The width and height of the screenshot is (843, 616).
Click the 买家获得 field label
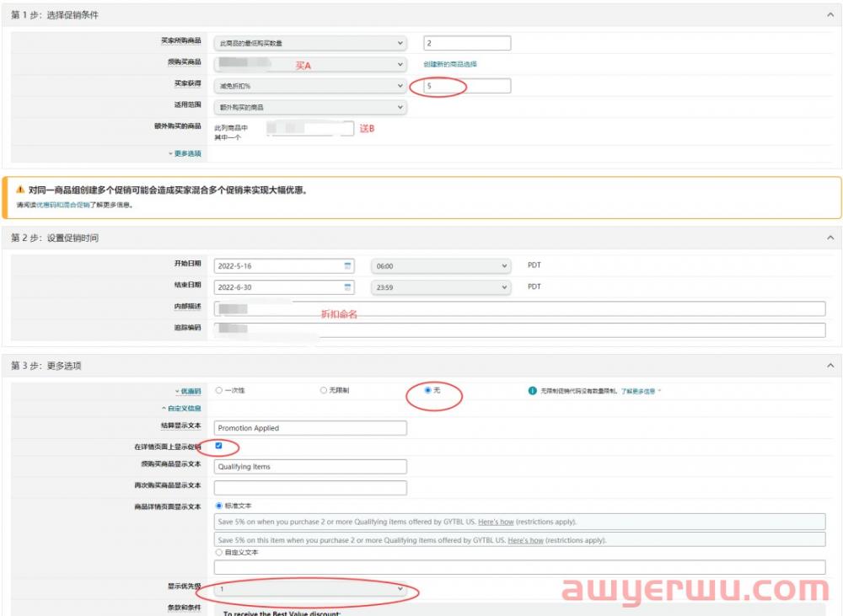(x=188, y=84)
